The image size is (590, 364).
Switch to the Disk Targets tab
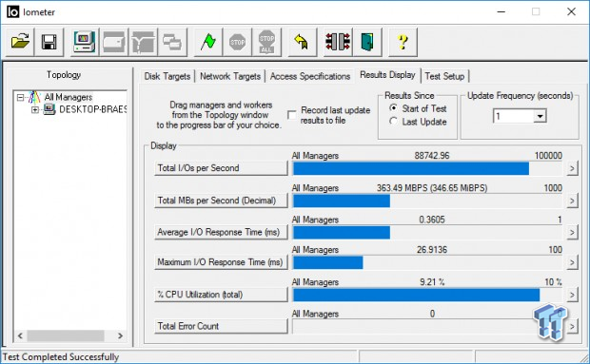tap(167, 76)
